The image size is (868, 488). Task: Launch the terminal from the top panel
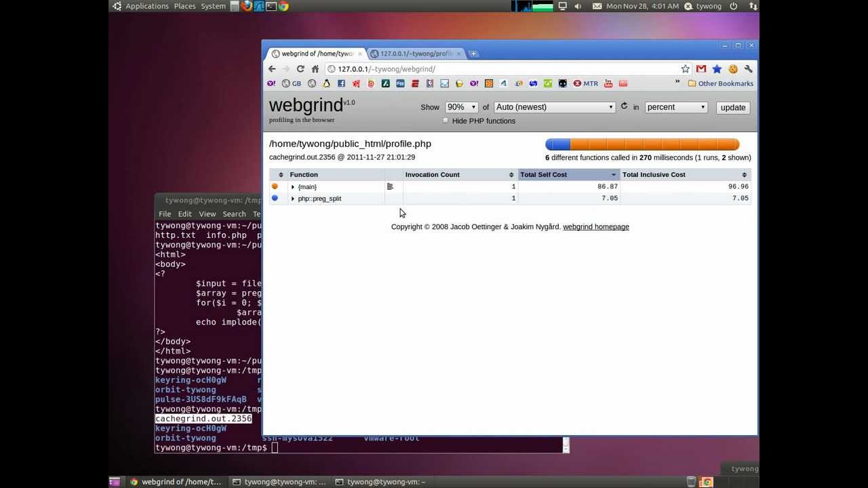coord(271,6)
